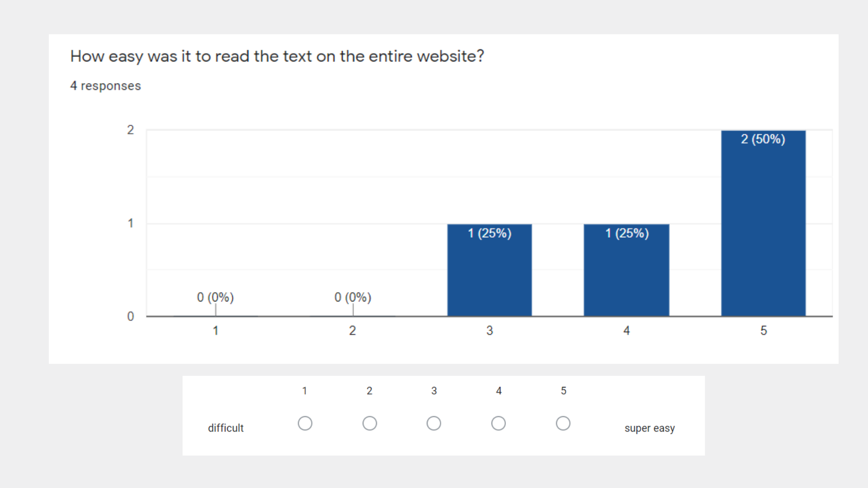This screenshot has width=868, height=488.
Task: Click y-axis value 1 on chart
Action: [131, 223]
